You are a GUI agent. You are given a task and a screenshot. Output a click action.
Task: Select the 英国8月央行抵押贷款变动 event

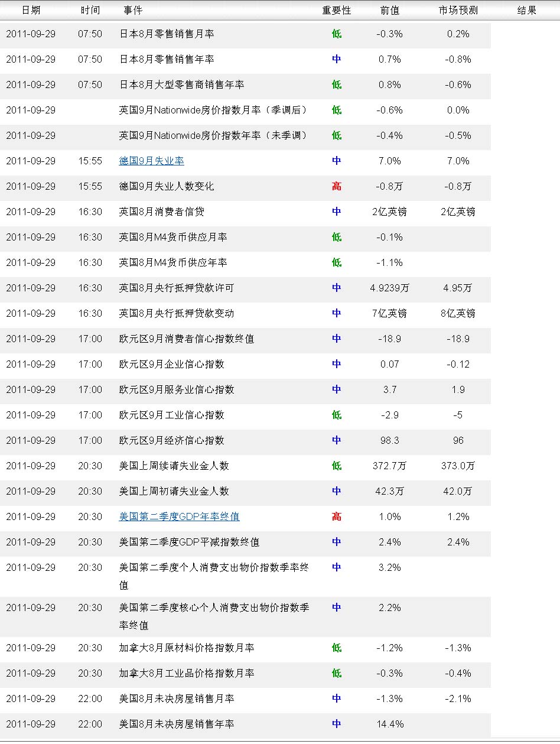pyautogui.click(x=177, y=313)
